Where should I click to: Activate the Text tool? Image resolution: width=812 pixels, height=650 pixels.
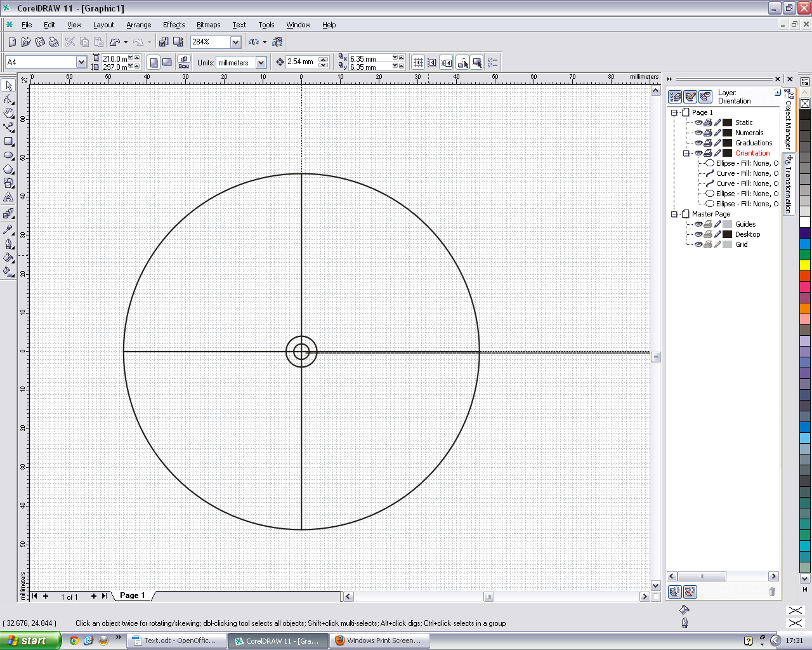8,197
